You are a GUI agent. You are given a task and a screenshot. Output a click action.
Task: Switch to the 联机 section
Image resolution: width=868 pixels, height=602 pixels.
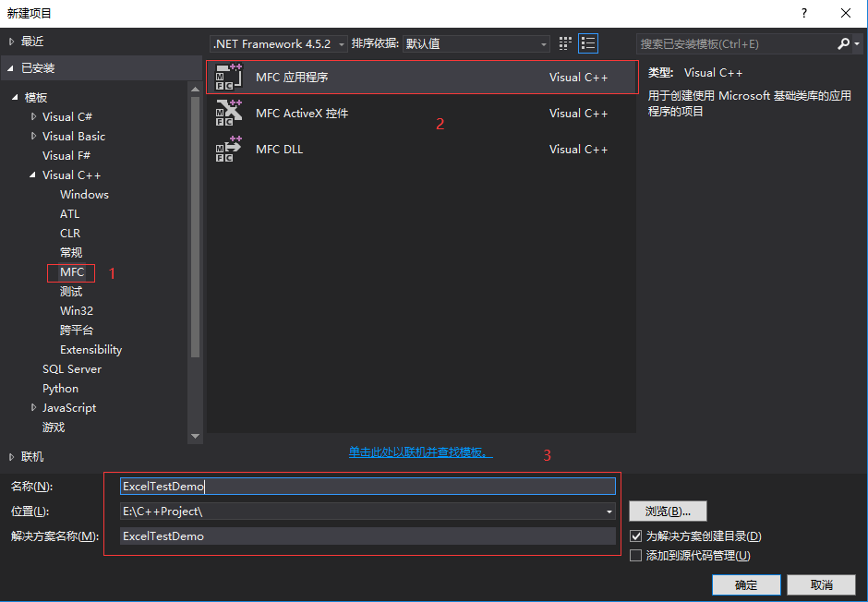[x=30, y=456]
